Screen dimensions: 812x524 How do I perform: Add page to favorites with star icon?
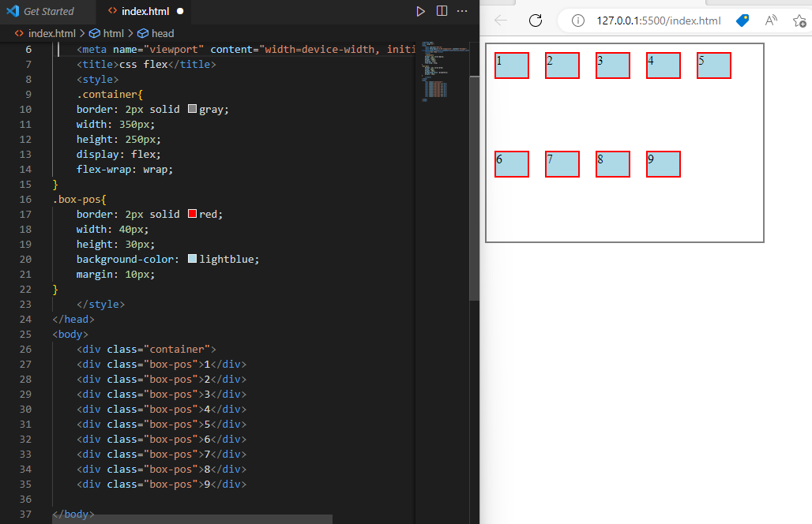[799, 21]
